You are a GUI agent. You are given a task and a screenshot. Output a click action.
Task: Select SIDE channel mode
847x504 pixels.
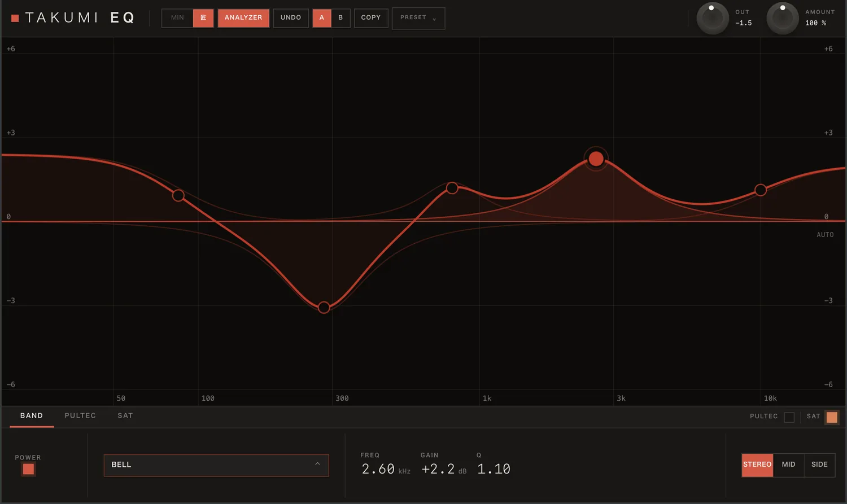click(x=819, y=465)
